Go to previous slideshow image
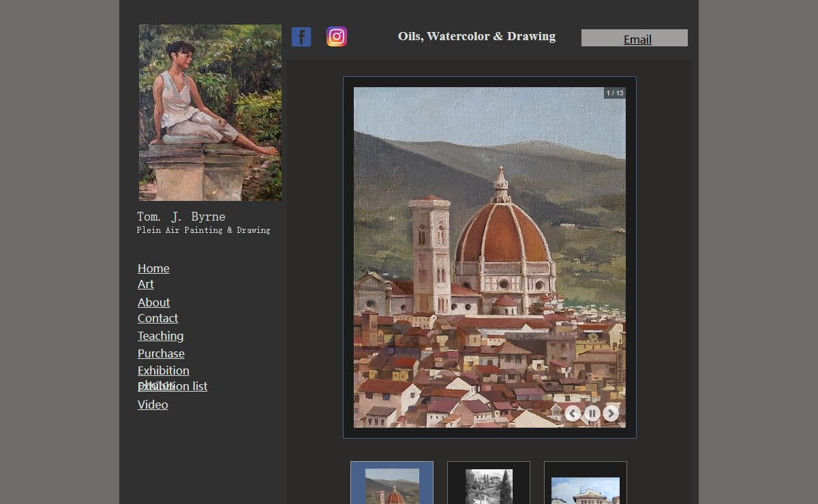The width and height of the screenshot is (818, 504). click(x=573, y=413)
